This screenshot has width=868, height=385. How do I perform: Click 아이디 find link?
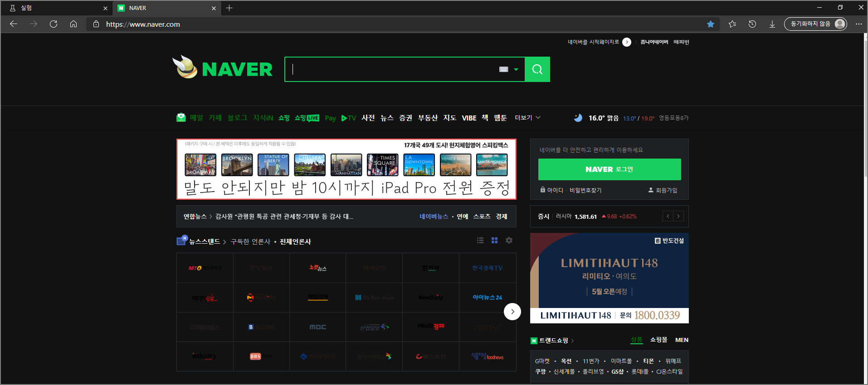(555, 190)
